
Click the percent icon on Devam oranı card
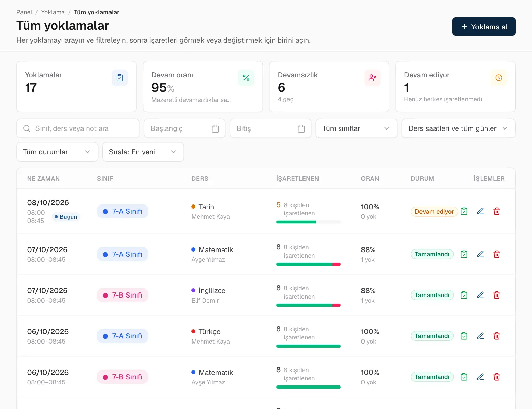pyautogui.click(x=246, y=78)
